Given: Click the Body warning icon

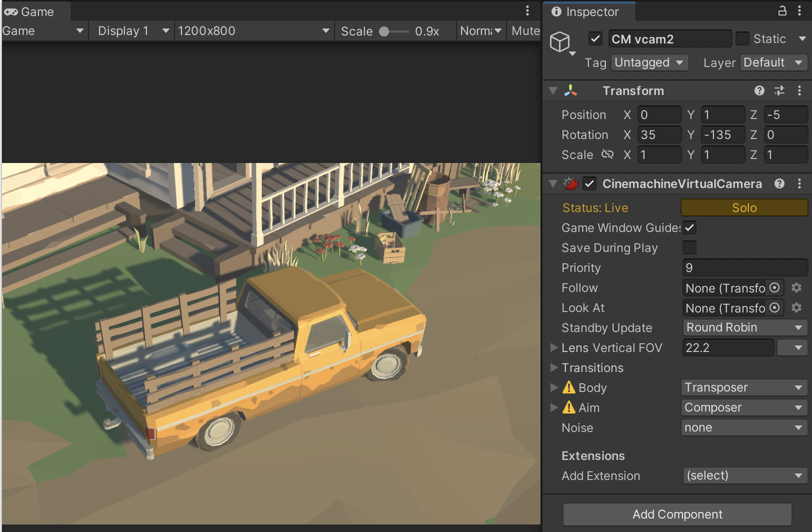Looking at the screenshot, I should click(x=569, y=387).
